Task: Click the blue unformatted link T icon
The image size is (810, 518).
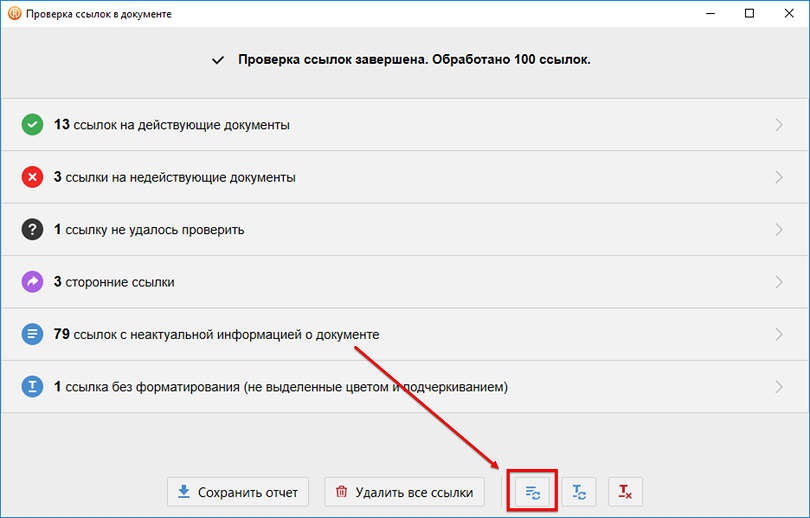Action: 33,387
